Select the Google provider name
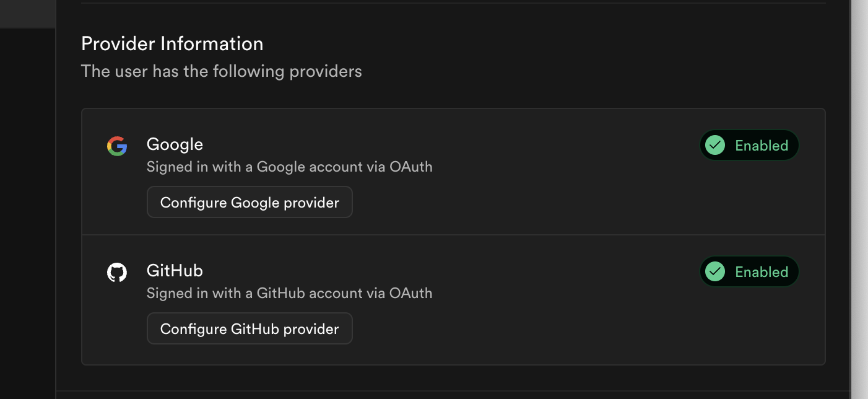 [x=175, y=144]
